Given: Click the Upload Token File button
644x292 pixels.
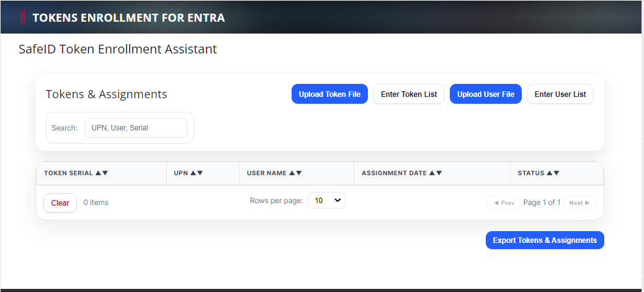Looking at the screenshot, I should pyautogui.click(x=329, y=94).
